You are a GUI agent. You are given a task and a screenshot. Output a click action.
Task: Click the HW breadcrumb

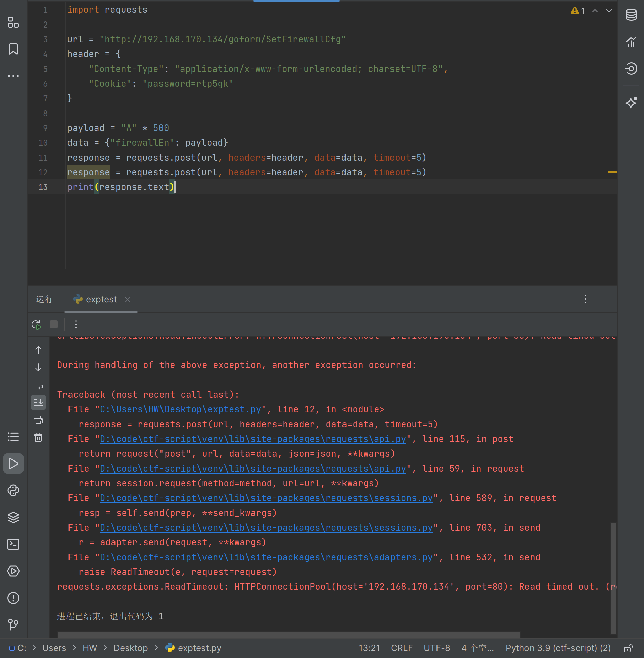click(90, 648)
